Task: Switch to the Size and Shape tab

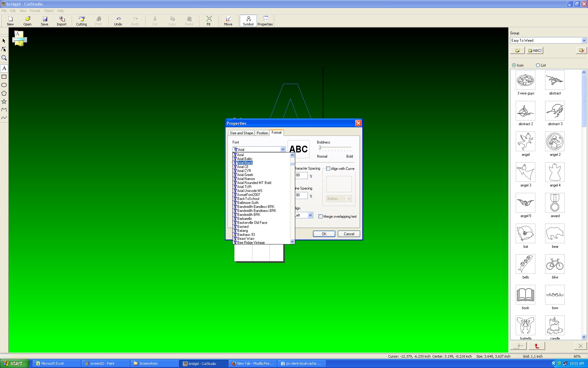Action: tap(241, 133)
